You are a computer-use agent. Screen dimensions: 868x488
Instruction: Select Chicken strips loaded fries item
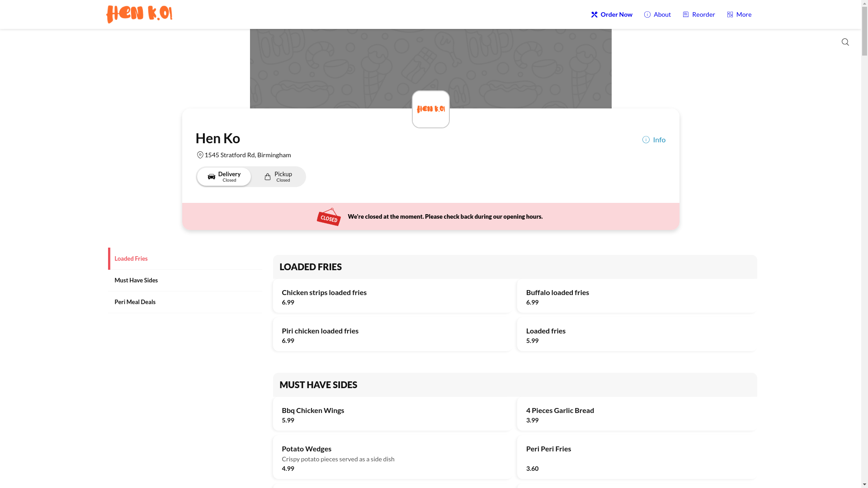click(x=392, y=296)
